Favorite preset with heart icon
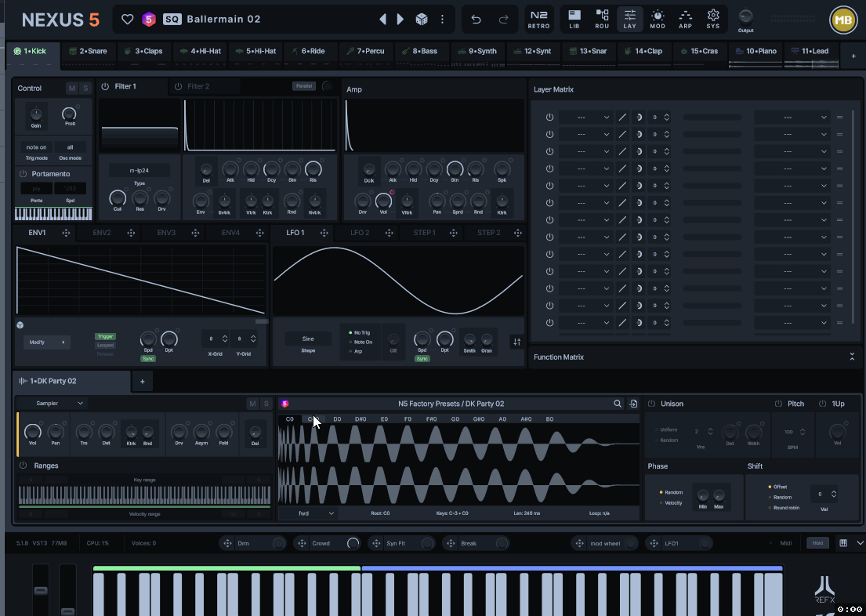Image resolution: width=866 pixels, height=616 pixels. point(128,20)
